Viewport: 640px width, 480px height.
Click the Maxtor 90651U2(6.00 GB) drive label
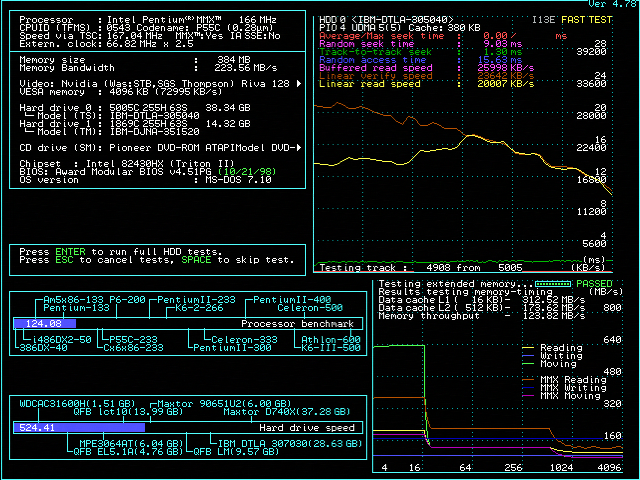[224, 404]
